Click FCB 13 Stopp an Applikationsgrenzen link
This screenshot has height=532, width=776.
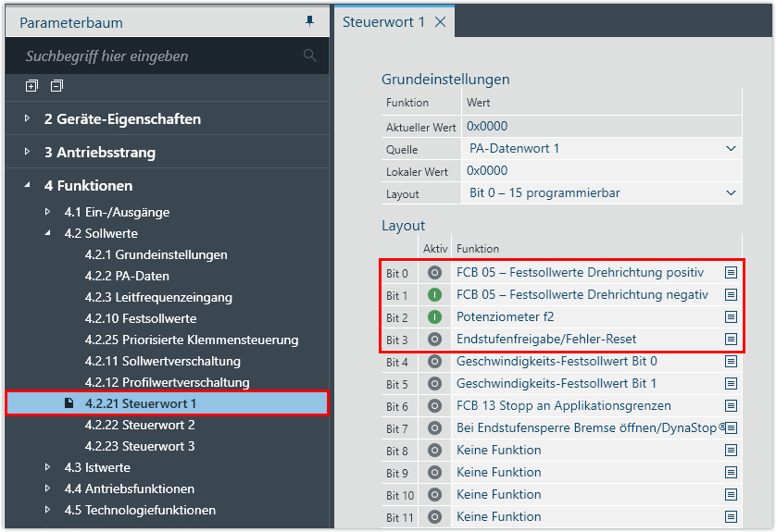tap(563, 406)
